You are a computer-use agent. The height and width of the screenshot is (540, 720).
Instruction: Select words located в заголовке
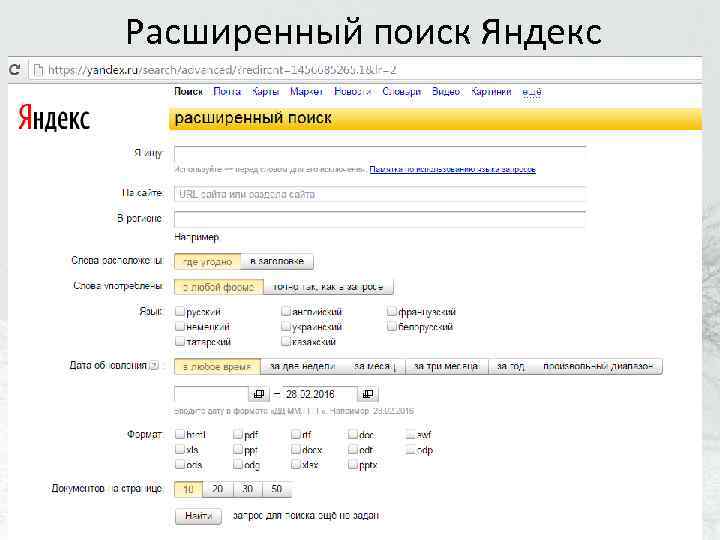277,262
